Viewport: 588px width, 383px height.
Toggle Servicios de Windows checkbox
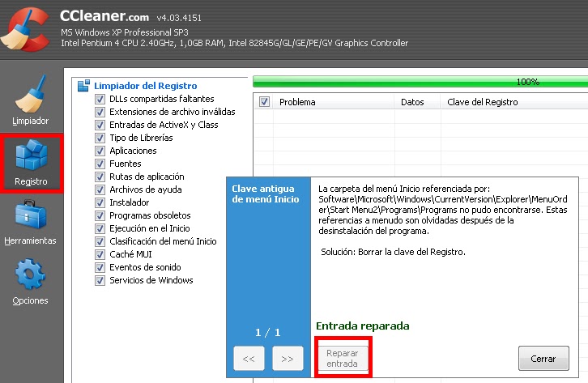pos(100,280)
